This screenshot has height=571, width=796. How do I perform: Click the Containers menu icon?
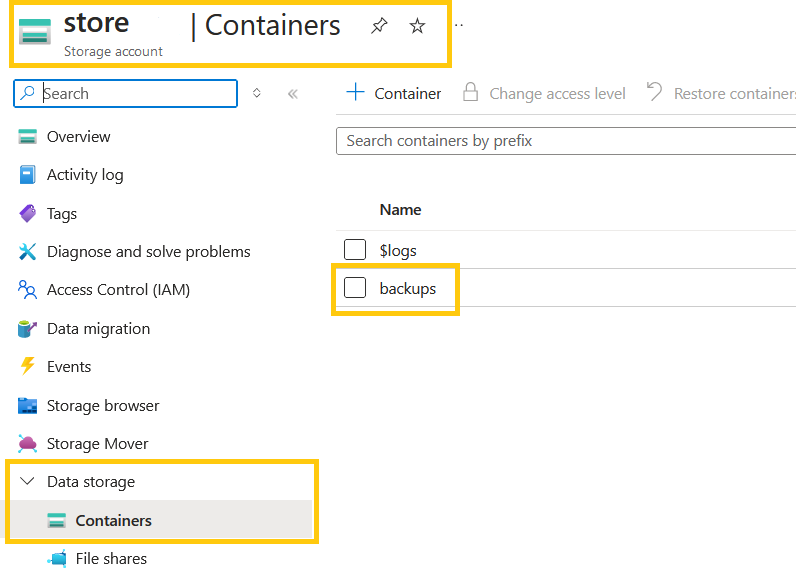56,520
